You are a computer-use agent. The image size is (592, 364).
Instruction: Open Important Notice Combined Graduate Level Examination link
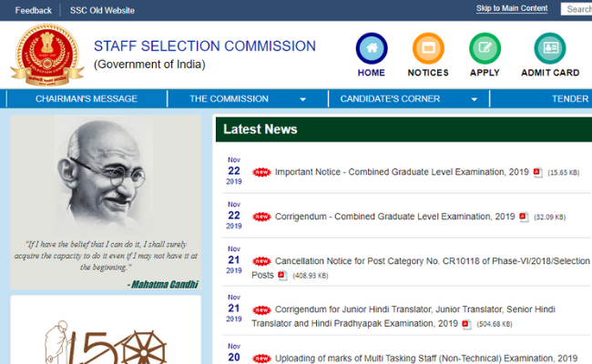pyautogui.click(x=402, y=172)
